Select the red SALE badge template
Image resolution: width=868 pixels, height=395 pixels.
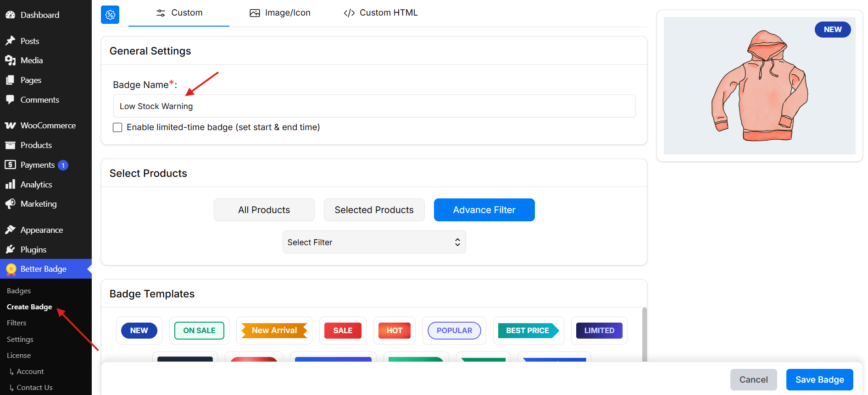tap(343, 330)
